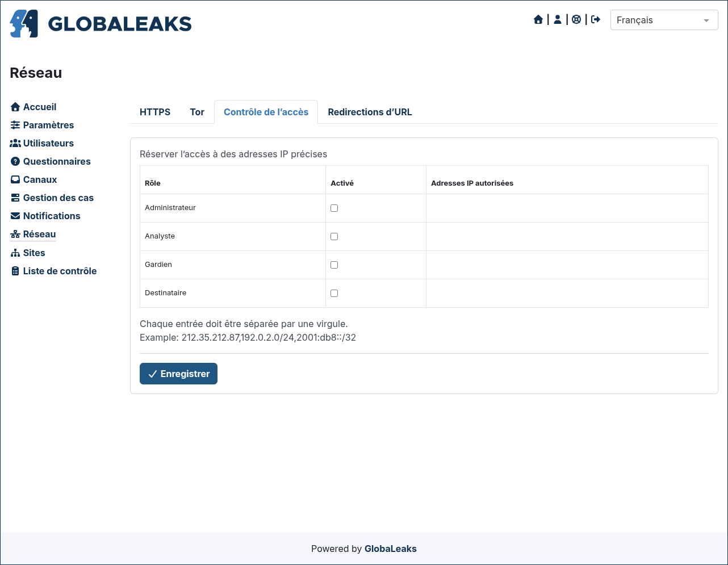Toggle Destinataire access restriction checkbox
This screenshot has width=728, height=565.
(334, 294)
